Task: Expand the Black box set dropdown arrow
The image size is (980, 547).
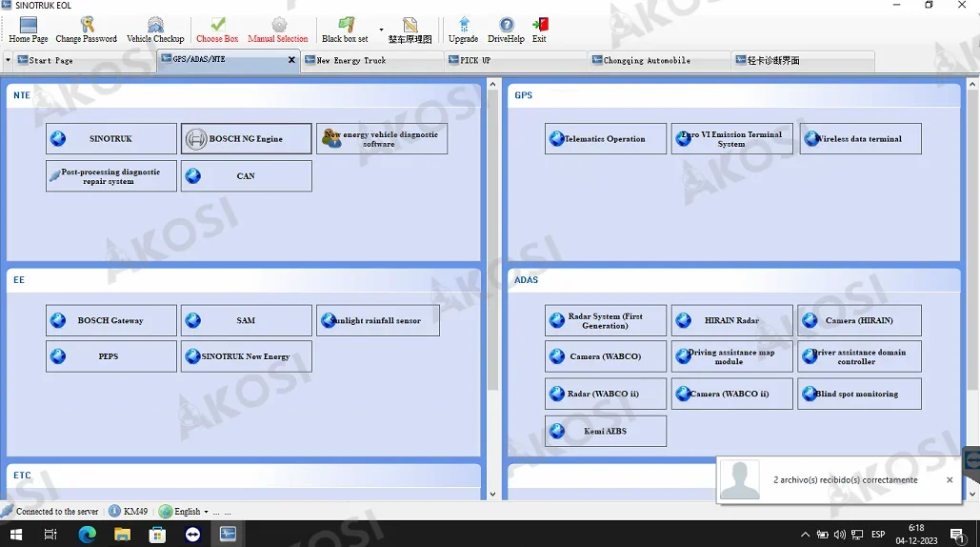Action: point(381,30)
